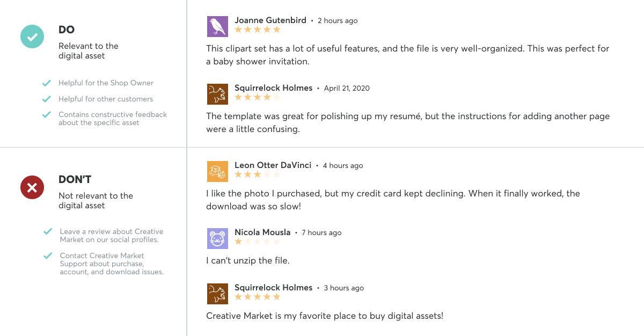Click Nicola Mousla's purple mouse avatar
The width and height of the screenshot is (644, 336).
[x=217, y=238]
